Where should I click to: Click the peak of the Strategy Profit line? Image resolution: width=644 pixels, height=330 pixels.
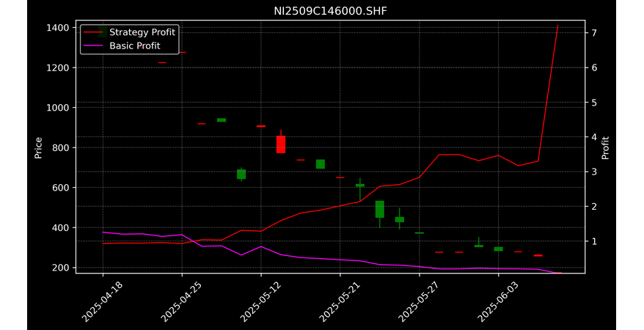click(x=557, y=26)
